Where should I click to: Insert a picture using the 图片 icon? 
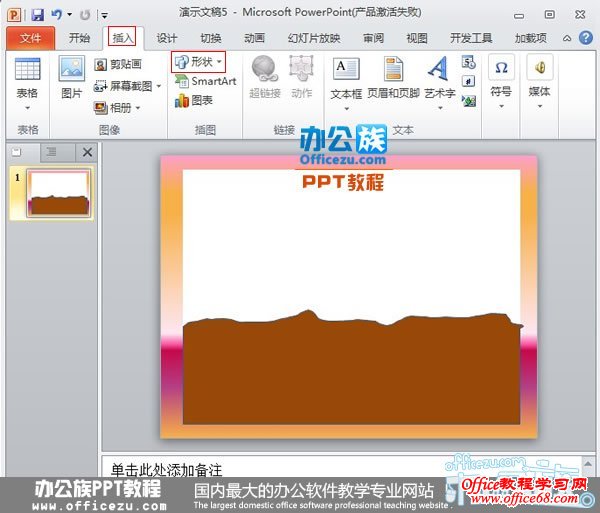coord(72,78)
